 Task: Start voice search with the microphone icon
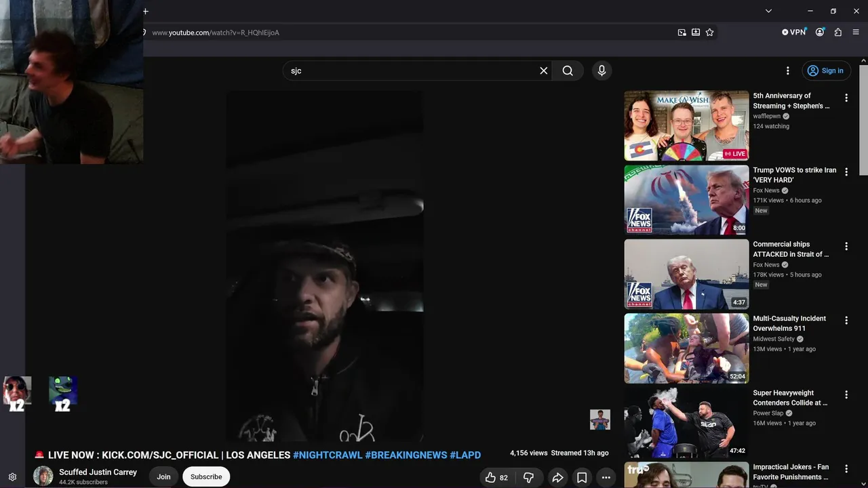[x=601, y=70]
